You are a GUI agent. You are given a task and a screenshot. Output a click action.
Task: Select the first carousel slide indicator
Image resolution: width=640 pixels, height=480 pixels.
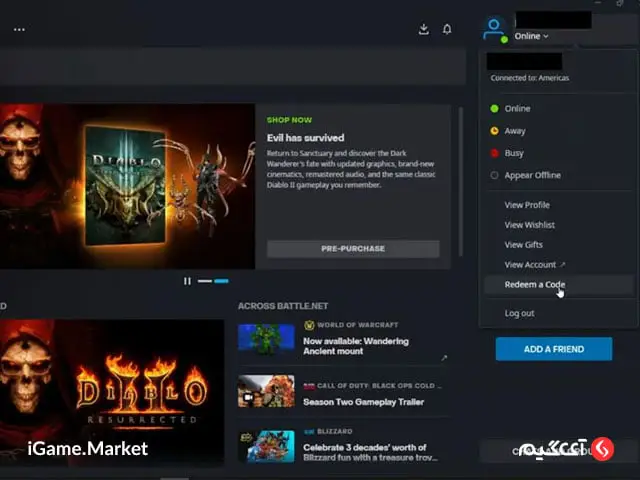[205, 281]
